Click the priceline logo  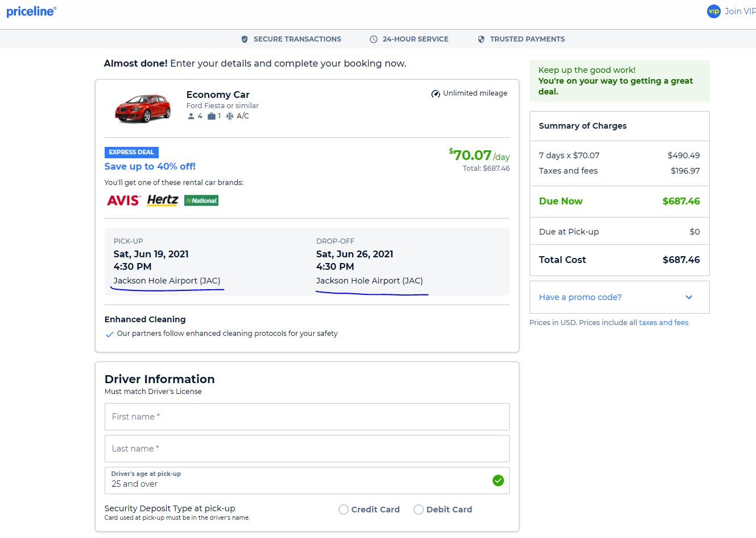click(x=31, y=11)
